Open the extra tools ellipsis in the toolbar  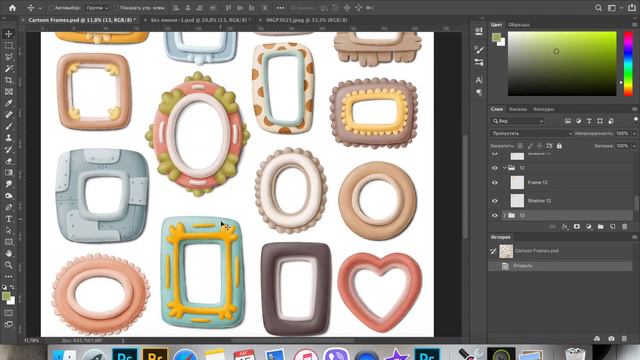tap(9, 276)
